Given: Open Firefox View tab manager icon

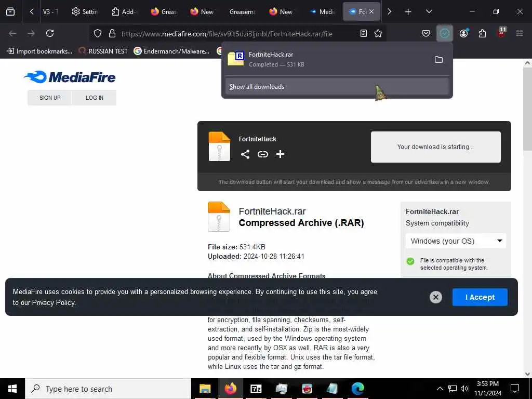Looking at the screenshot, I should coord(10,11).
